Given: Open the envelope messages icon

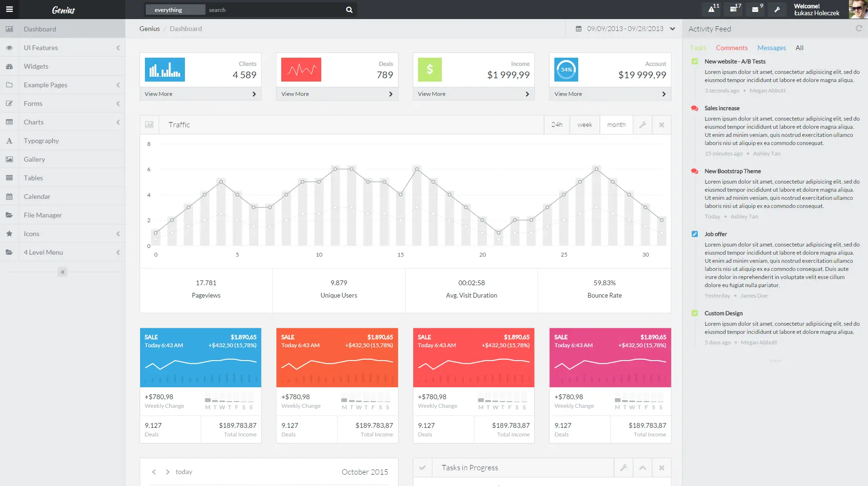Looking at the screenshot, I should point(755,9).
